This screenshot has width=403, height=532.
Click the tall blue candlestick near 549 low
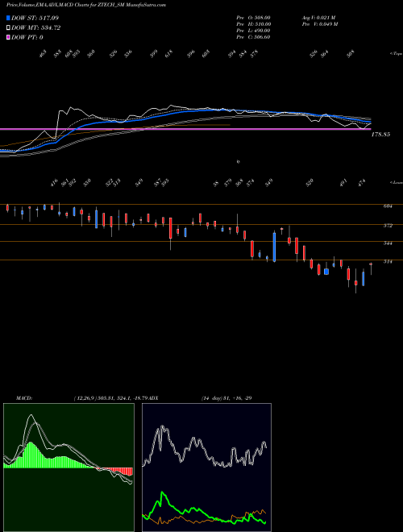coord(274,247)
